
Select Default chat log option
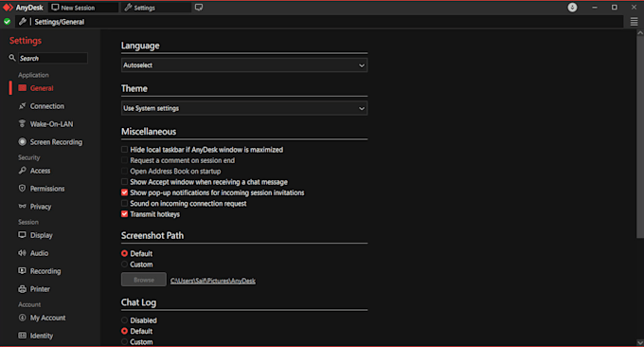(124, 331)
